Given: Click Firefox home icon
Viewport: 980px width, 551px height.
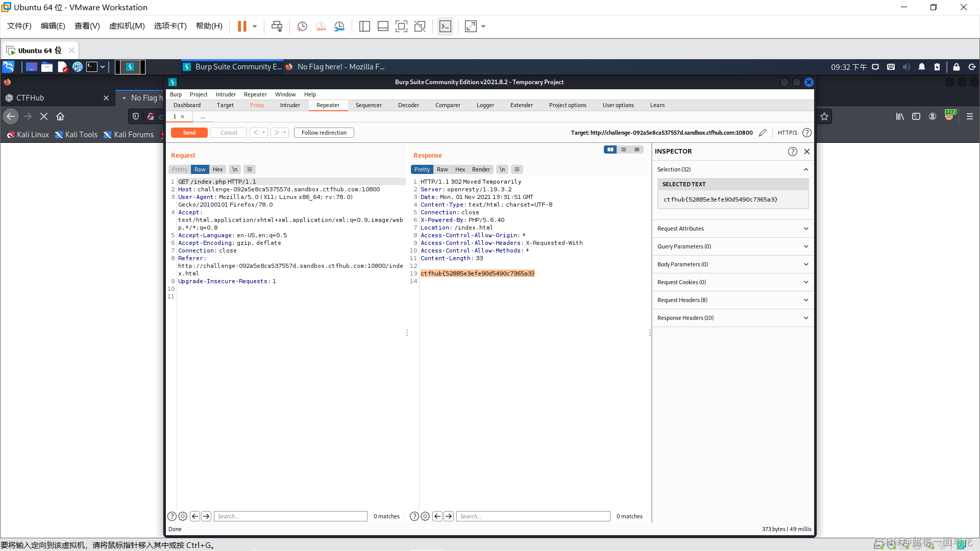Looking at the screenshot, I should point(60,116).
